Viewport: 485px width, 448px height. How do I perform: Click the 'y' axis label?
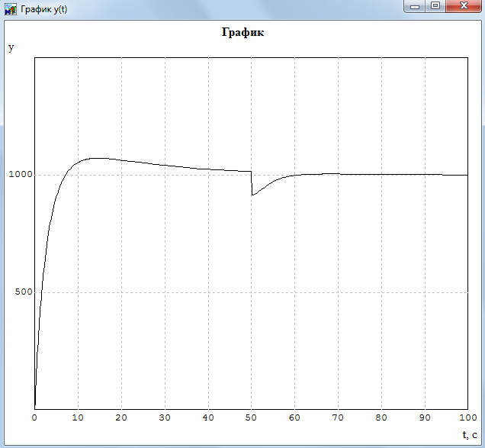(11, 47)
